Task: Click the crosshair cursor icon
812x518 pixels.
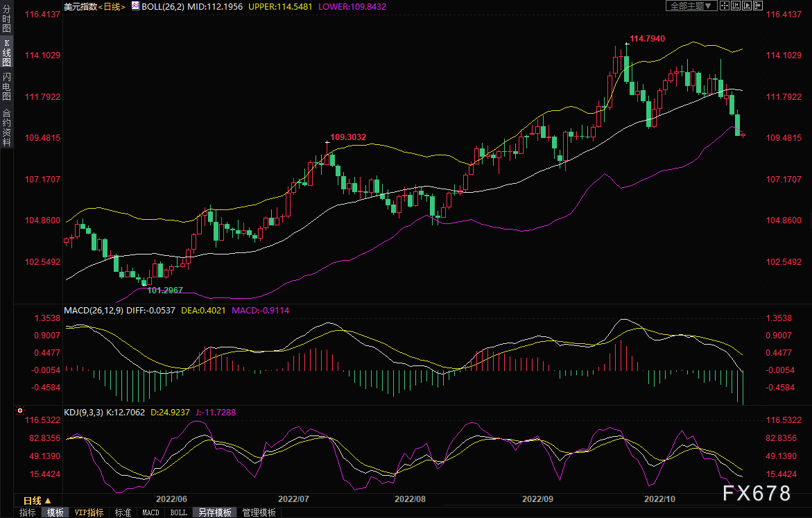Action: click(725, 6)
